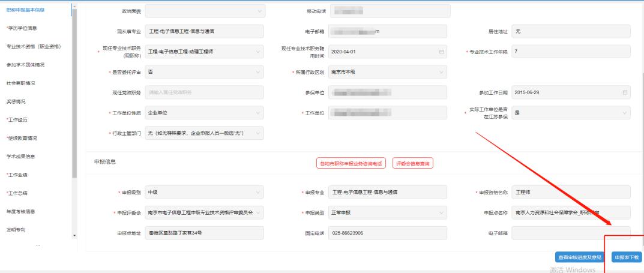Screen dimensions: 644x273
Task: Open the 工作单位性质 dropdown
Action: pos(205,112)
